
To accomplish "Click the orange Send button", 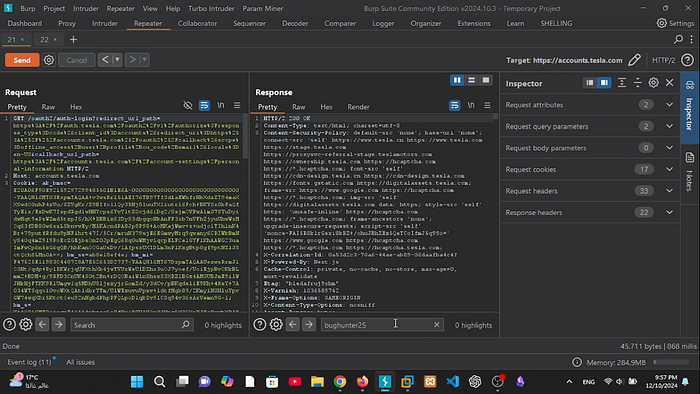I will point(22,60).
